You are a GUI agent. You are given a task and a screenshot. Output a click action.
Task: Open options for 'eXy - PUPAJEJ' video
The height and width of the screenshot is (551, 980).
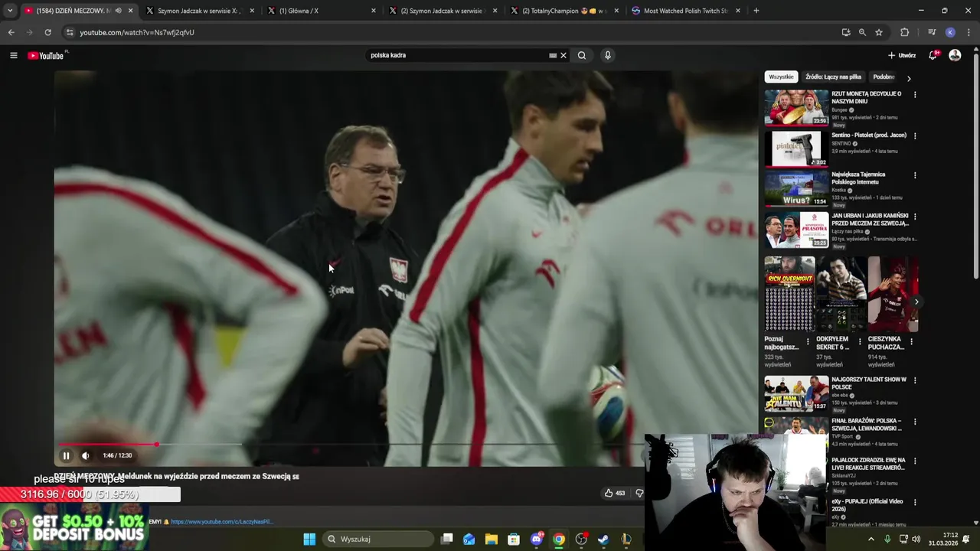(915, 503)
